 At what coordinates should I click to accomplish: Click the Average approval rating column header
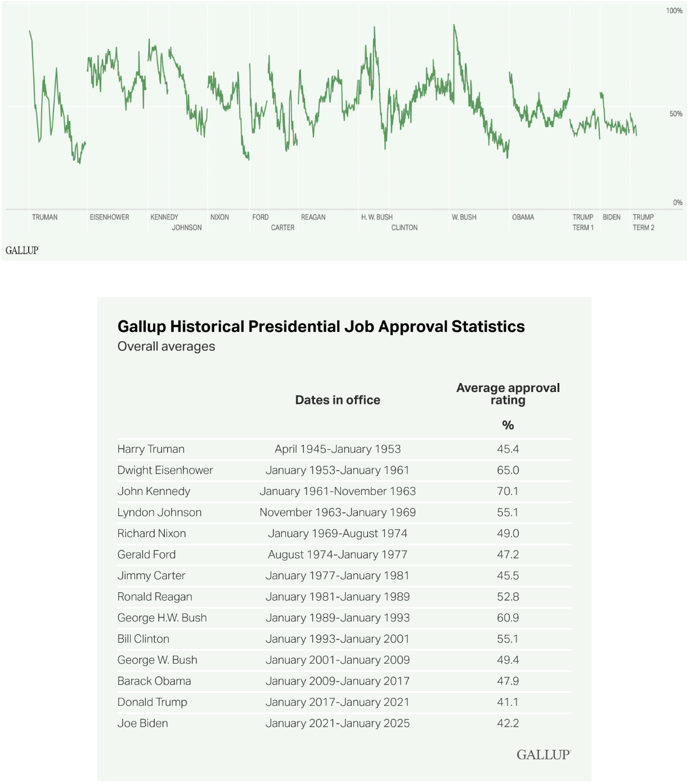click(508, 394)
